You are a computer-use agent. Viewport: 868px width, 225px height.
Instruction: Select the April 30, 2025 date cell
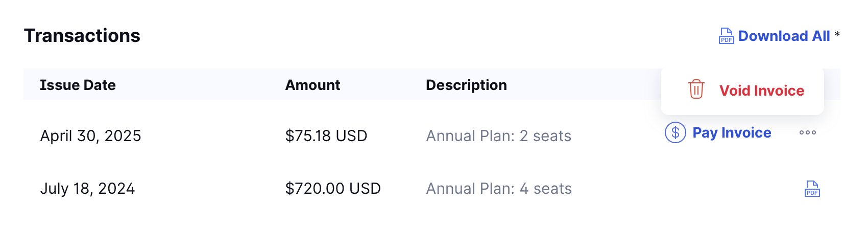tap(90, 136)
